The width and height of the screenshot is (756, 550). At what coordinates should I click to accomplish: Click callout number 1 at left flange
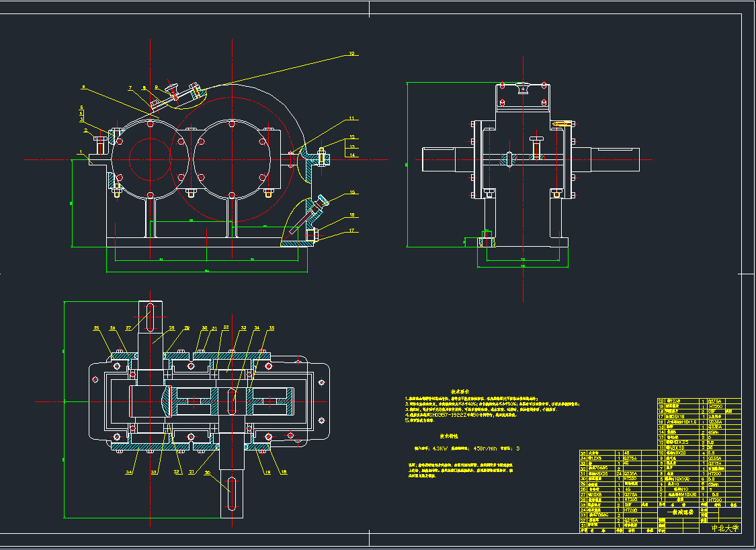(x=81, y=153)
